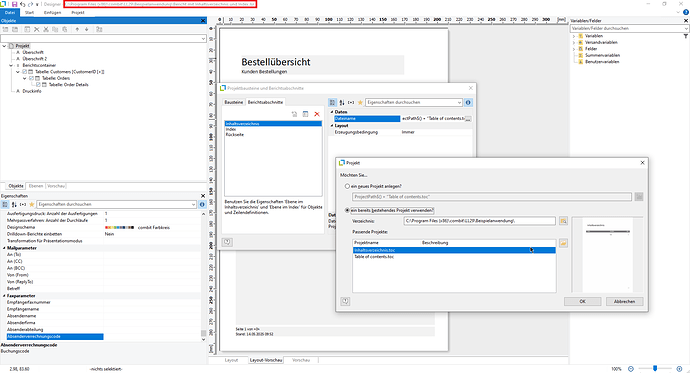690x373 pixels.
Task: Click the Verzeichnis browse folder icon
Action: pos(563,221)
